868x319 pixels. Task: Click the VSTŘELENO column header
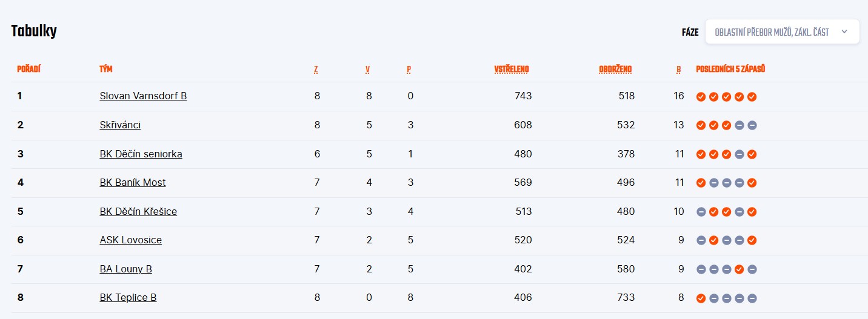tap(512, 69)
